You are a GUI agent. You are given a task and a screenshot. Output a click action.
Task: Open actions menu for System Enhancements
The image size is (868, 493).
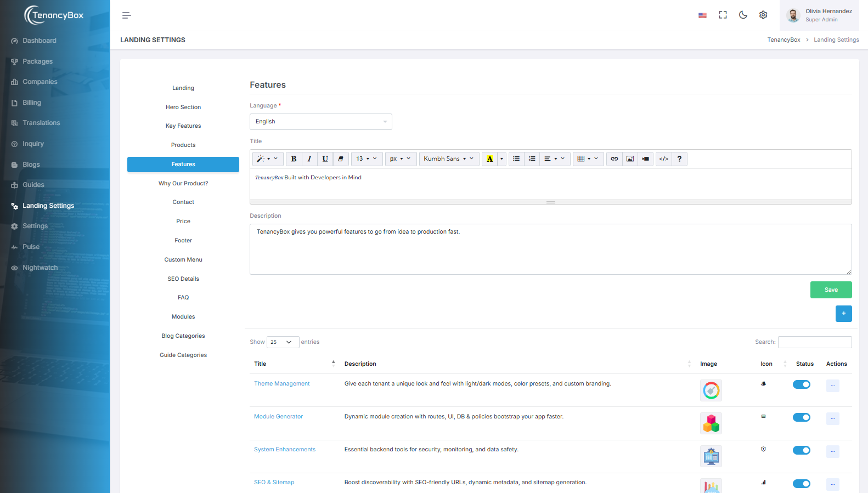pos(833,451)
